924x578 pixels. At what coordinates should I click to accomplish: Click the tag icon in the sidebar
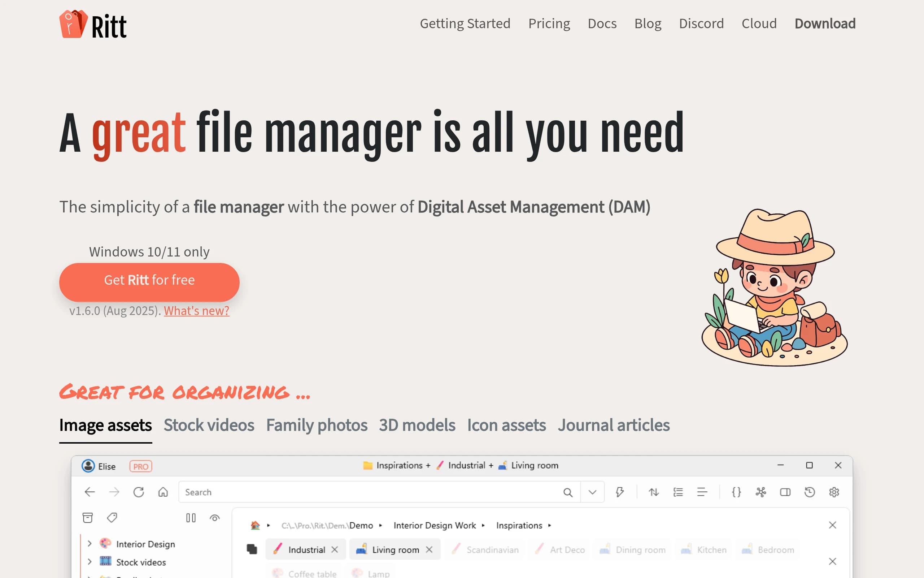pyautogui.click(x=112, y=518)
